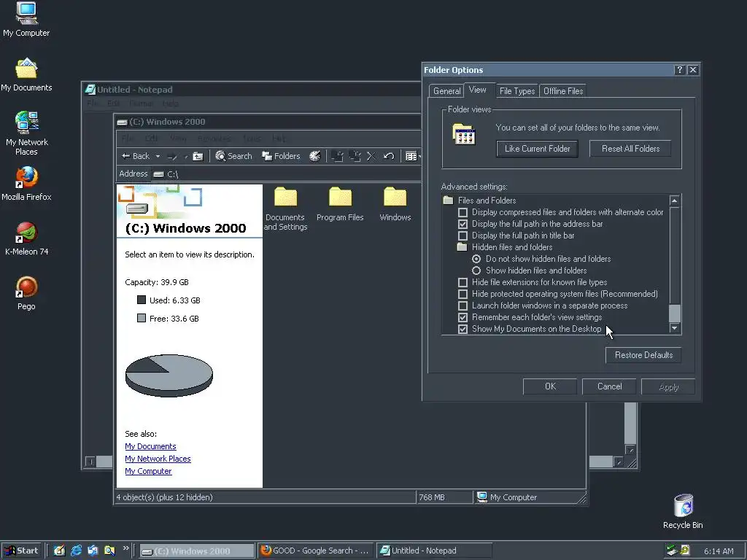Select the Documents and Settings folder

(x=285, y=209)
